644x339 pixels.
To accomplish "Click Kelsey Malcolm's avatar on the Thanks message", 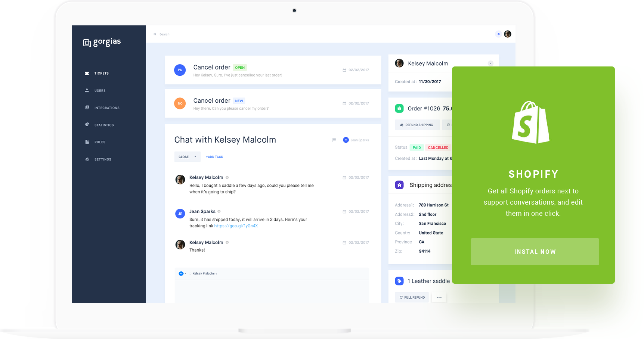I will click(x=180, y=245).
